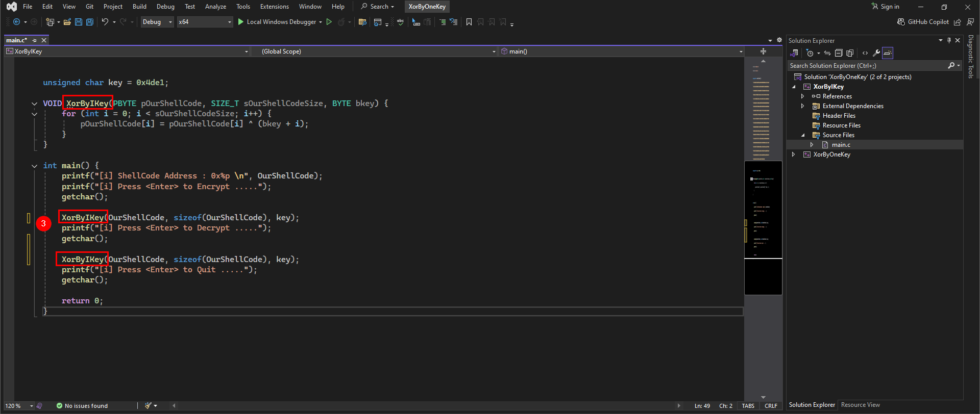Open GitHub Copilot from the title bar
Image resolution: width=980 pixels, height=414 pixels.
click(x=923, y=22)
